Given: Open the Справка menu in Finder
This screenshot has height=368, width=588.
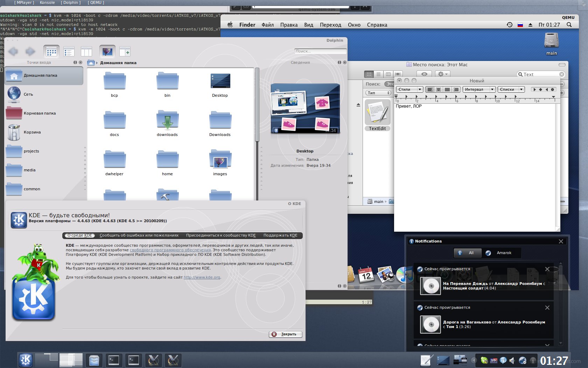Looking at the screenshot, I should [377, 25].
